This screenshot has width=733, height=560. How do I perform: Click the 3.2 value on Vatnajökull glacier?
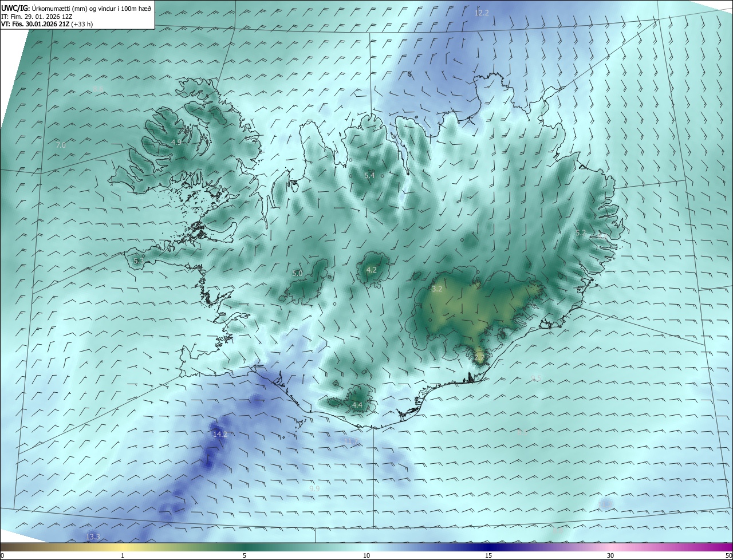(x=437, y=289)
